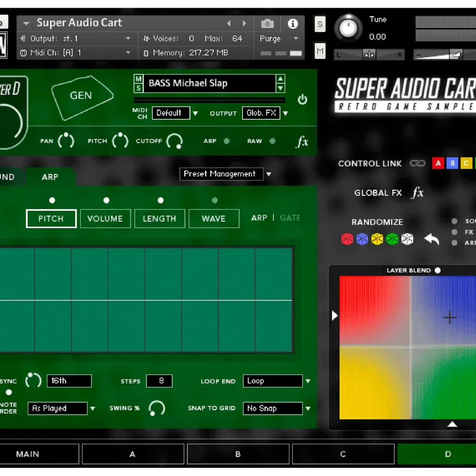Open the instrument info icon
The image size is (476, 476).
[x=292, y=23]
